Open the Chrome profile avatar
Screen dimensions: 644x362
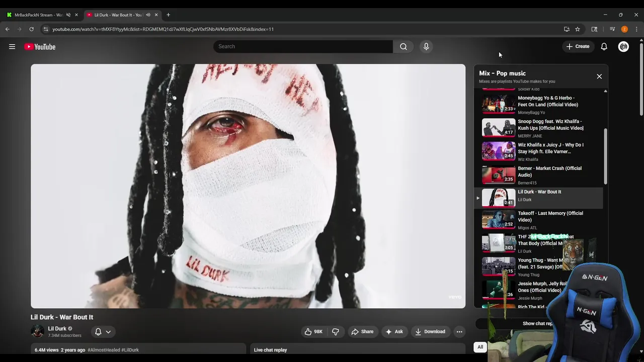624,29
